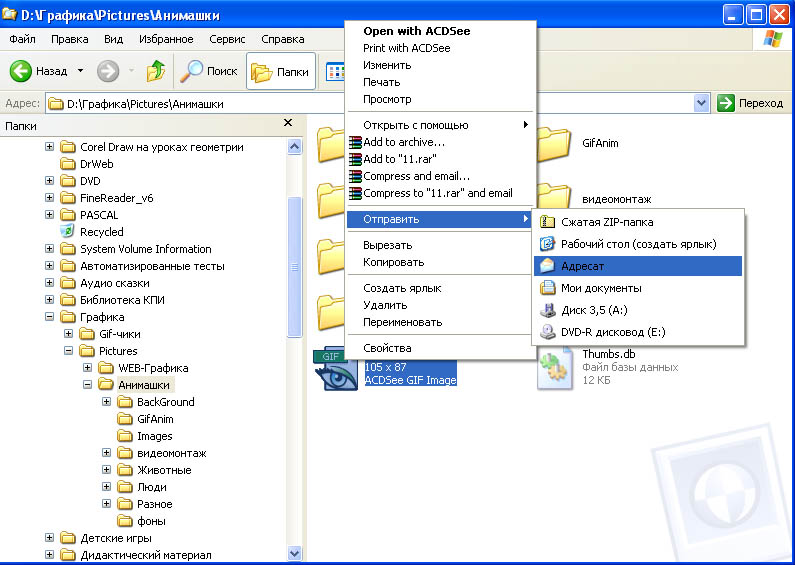Select Библиотека КПИ folder in tree
The width and height of the screenshot is (795, 565).
[x=113, y=300]
